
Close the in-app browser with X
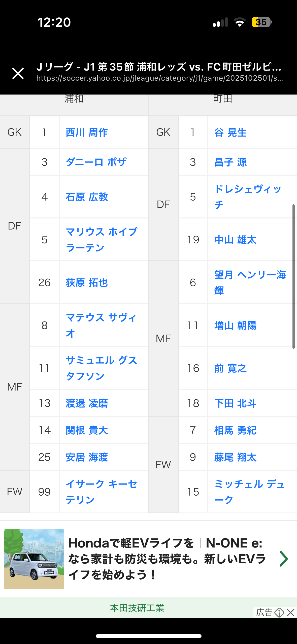[x=18, y=73]
